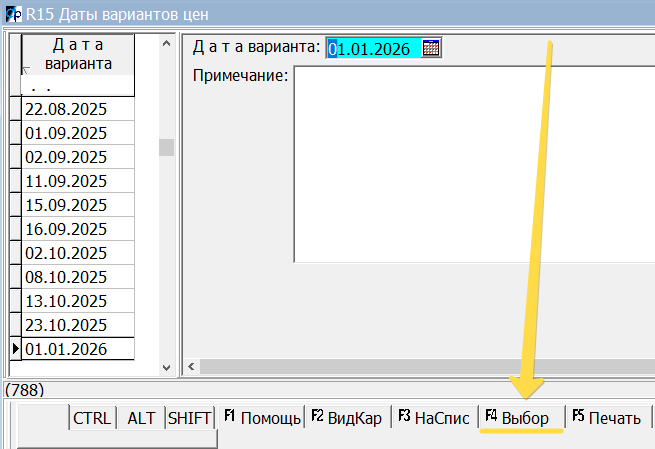655x449 pixels.
Task: Select the row dated 23.10.2025
Action: (x=78, y=325)
